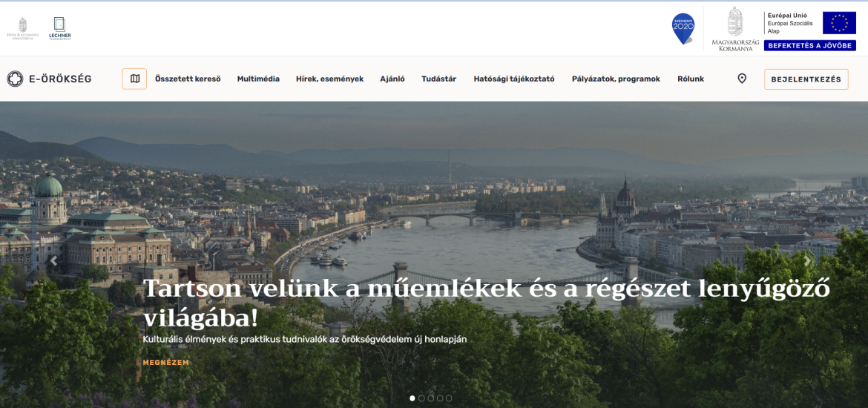
Task: Click the ministry logo at top left
Action: pyautogui.click(x=23, y=28)
